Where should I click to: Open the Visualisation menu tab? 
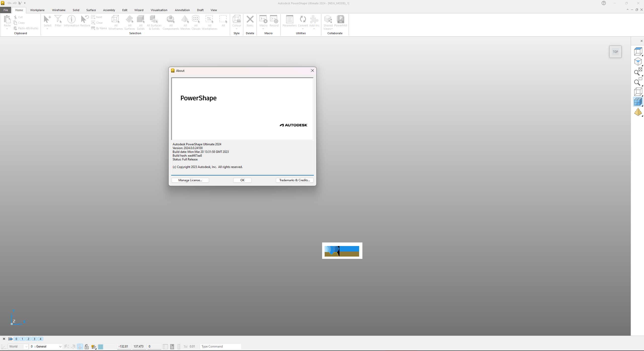[x=159, y=10]
